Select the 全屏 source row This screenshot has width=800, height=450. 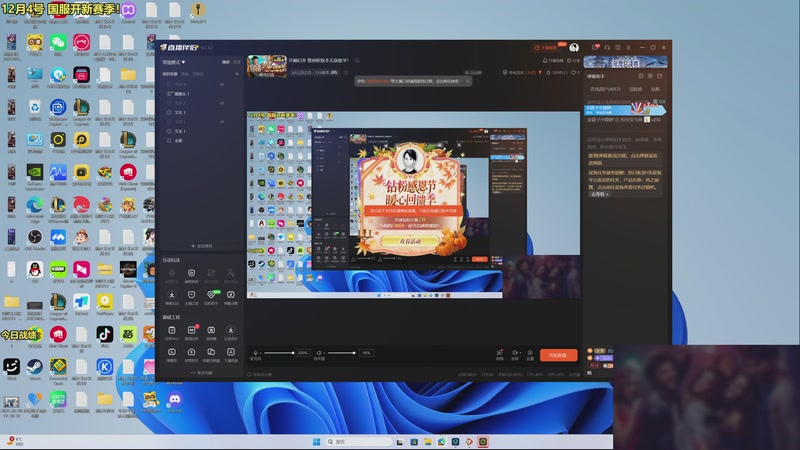coord(200,140)
